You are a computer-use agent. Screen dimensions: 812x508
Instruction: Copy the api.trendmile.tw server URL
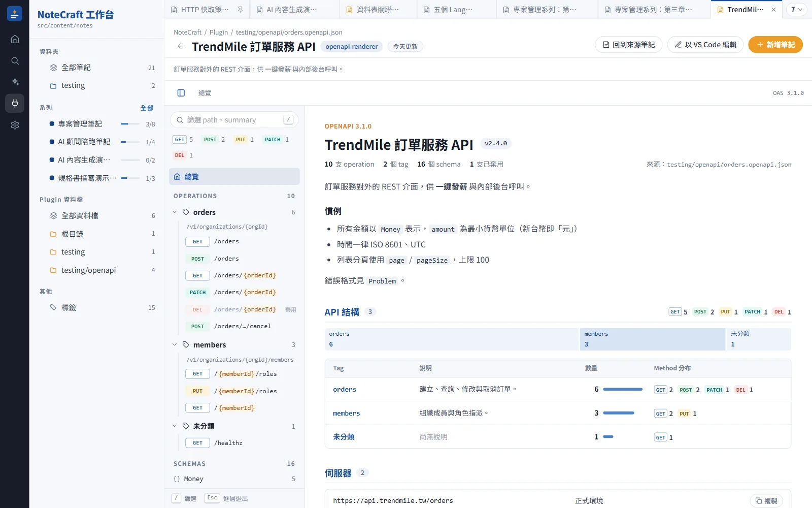[766, 501]
